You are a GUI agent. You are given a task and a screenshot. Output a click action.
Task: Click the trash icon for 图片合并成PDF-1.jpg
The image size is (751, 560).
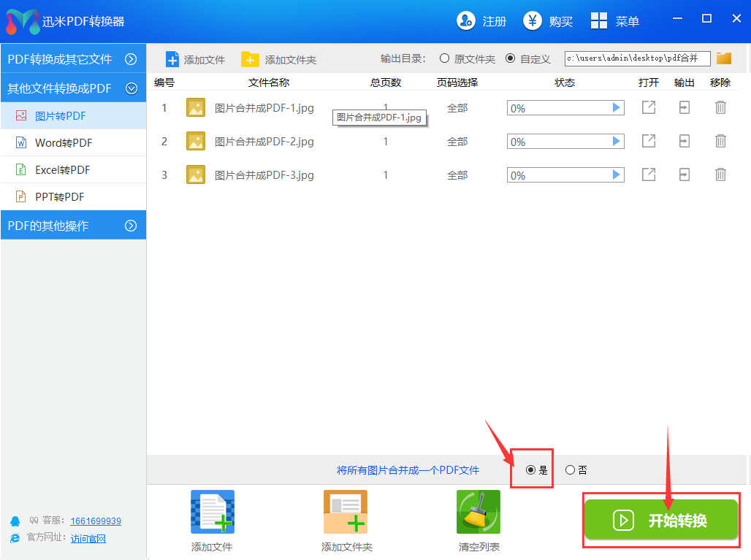[x=720, y=108]
